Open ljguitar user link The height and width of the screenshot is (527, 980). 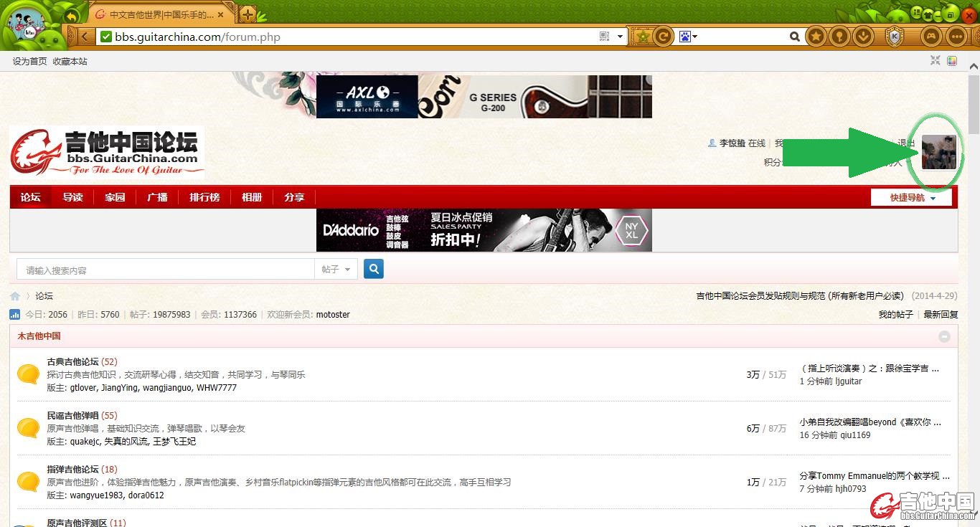click(849, 381)
